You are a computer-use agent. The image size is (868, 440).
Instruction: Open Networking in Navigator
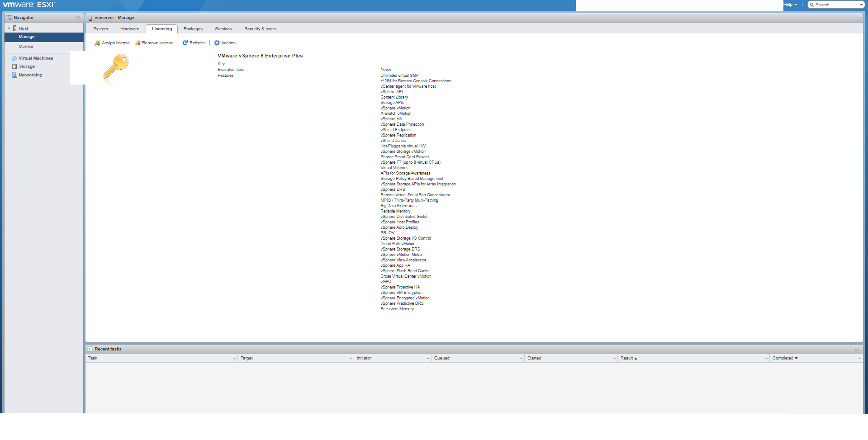pos(30,75)
